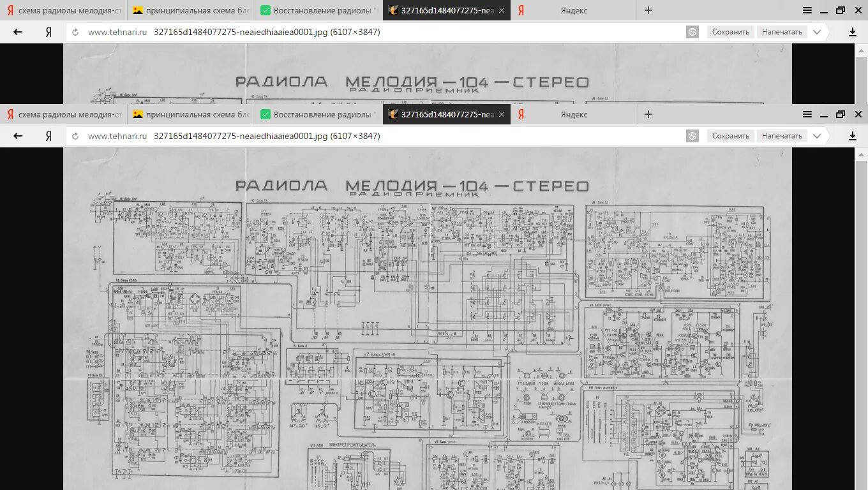Screen dimensions: 868x490
Task: Click the scroll-up arrow of lower window scrollbar
Action: pos(861,154)
